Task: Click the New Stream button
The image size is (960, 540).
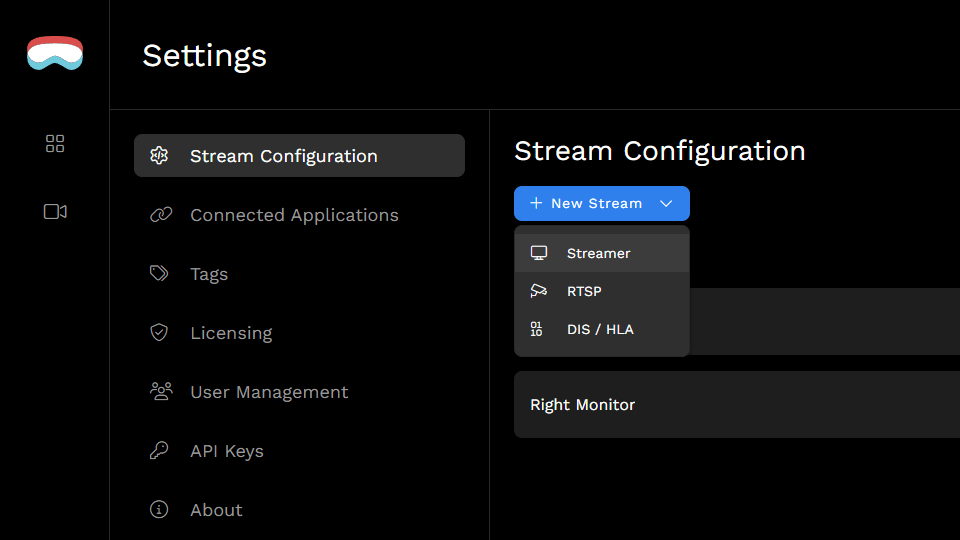Action: [x=602, y=203]
